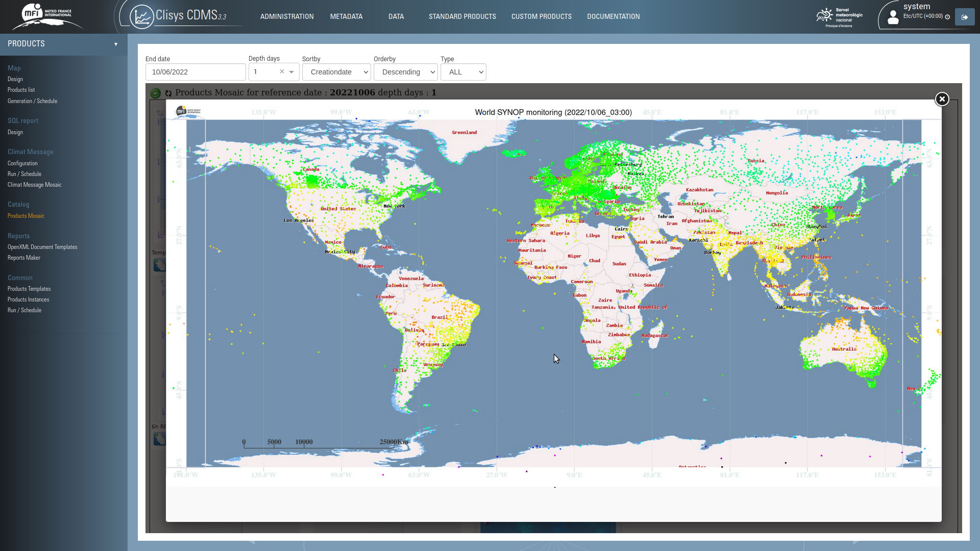Open the Orderby Descending dropdown

405,72
